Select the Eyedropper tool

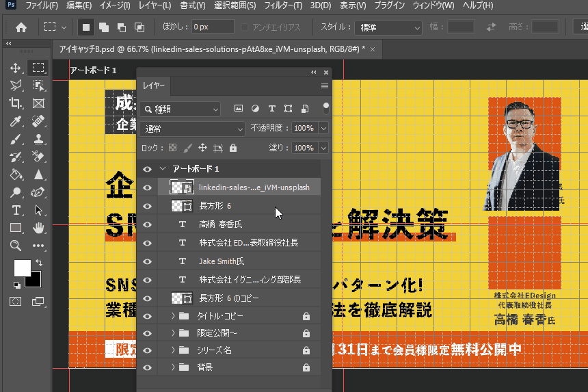[x=15, y=121]
